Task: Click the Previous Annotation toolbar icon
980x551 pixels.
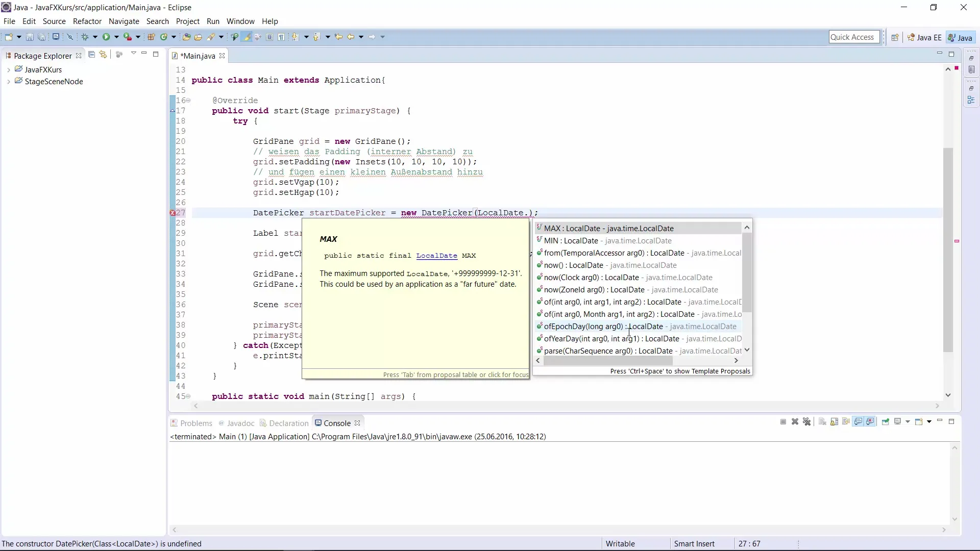Action: tap(316, 37)
